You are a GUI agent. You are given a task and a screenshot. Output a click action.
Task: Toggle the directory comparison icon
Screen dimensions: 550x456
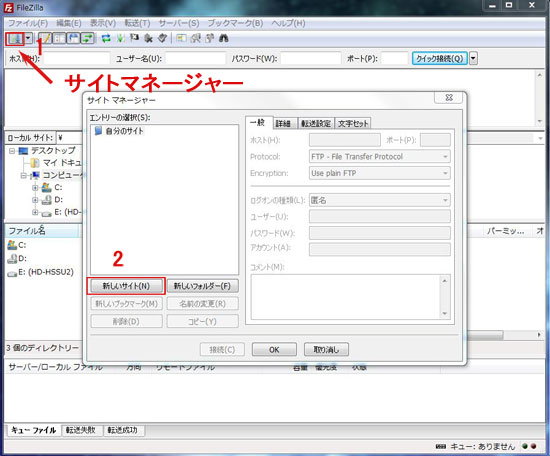pos(195,38)
